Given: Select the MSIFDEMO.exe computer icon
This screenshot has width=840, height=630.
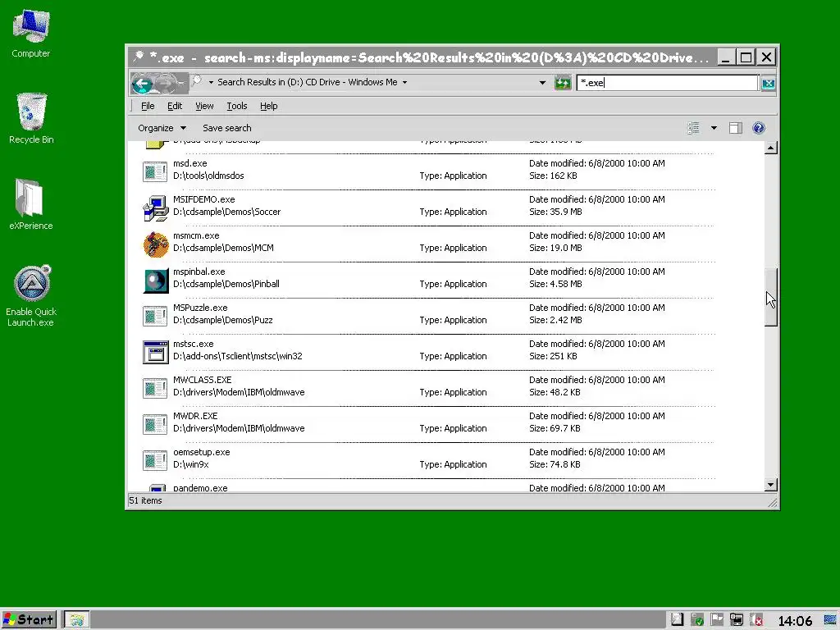Looking at the screenshot, I should (x=155, y=208).
